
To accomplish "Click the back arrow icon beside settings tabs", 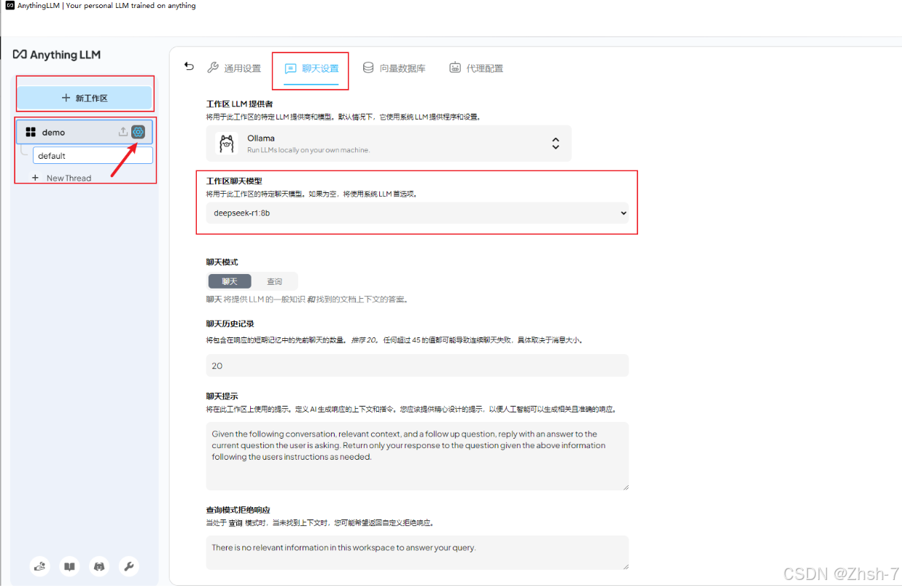I will click(x=190, y=66).
